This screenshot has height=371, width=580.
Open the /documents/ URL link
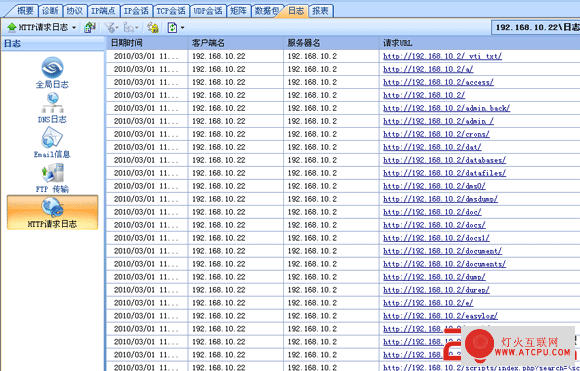445,264
